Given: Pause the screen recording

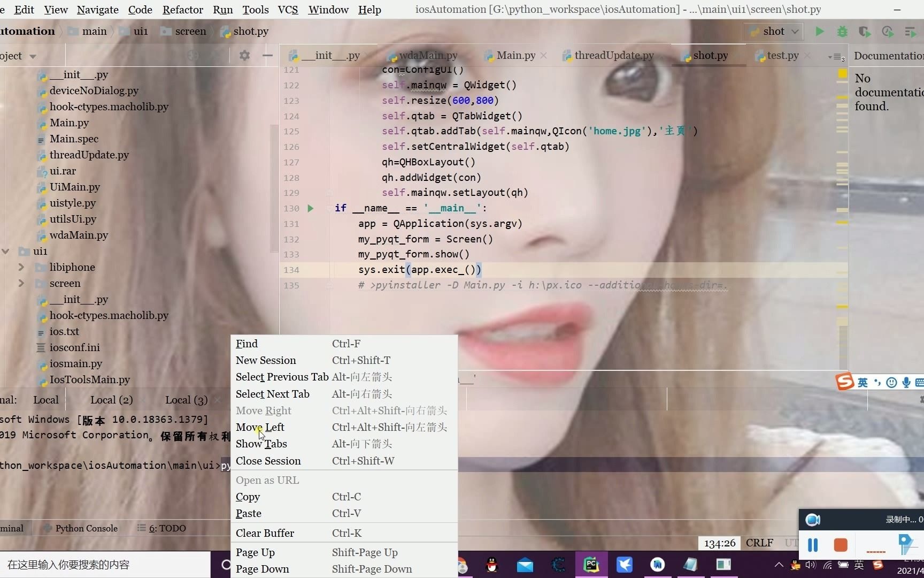Looking at the screenshot, I should [813, 545].
